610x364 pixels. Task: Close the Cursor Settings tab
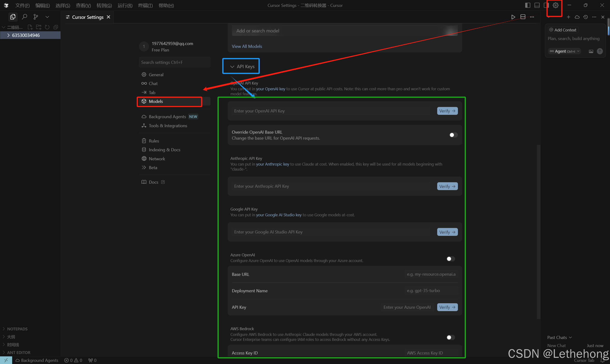click(x=108, y=17)
